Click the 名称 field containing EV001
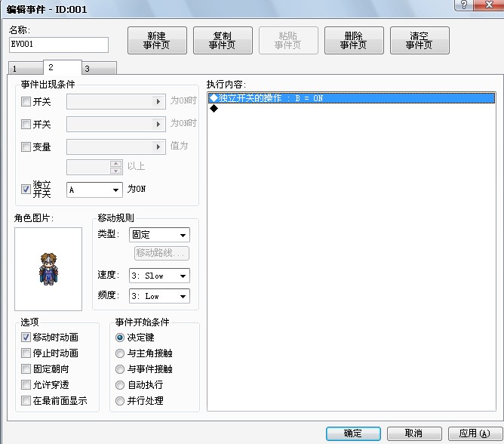Screen dimensions: 504x444 coord(59,45)
